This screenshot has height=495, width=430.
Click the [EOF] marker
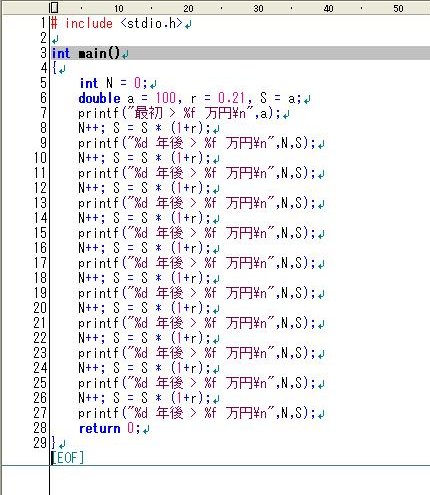click(x=68, y=458)
